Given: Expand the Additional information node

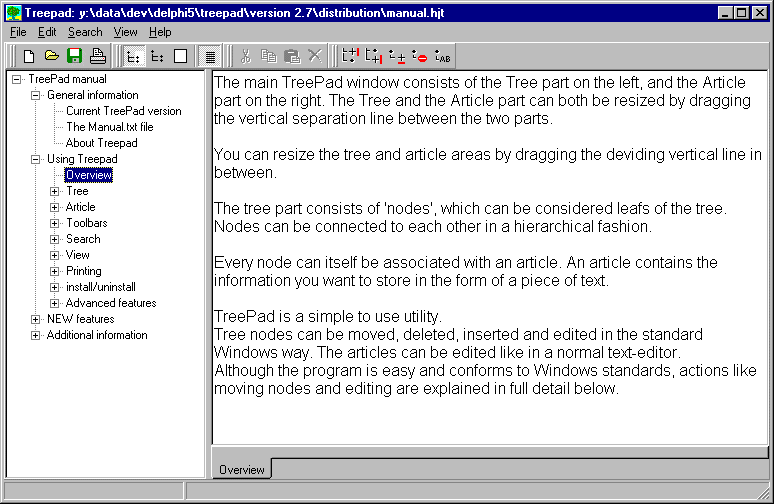Looking at the screenshot, I should point(36,335).
